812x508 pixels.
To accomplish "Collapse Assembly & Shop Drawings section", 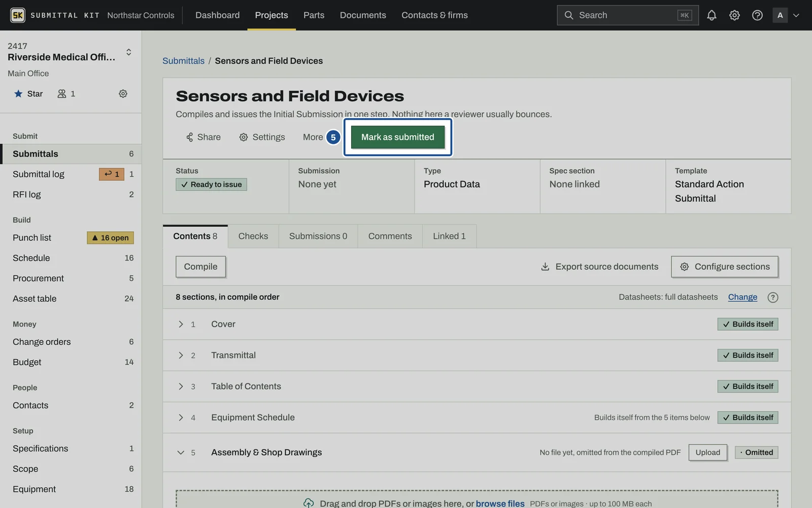I will 181,453.
